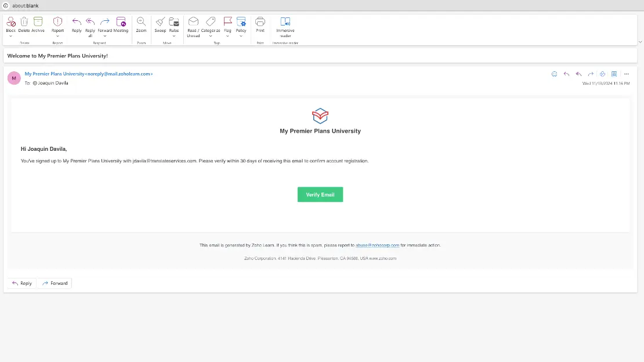Viewport: 644px width, 362px height.
Task: Click the Zoho Corporation address footer line
Action: pyautogui.click(x=320, y=259)
